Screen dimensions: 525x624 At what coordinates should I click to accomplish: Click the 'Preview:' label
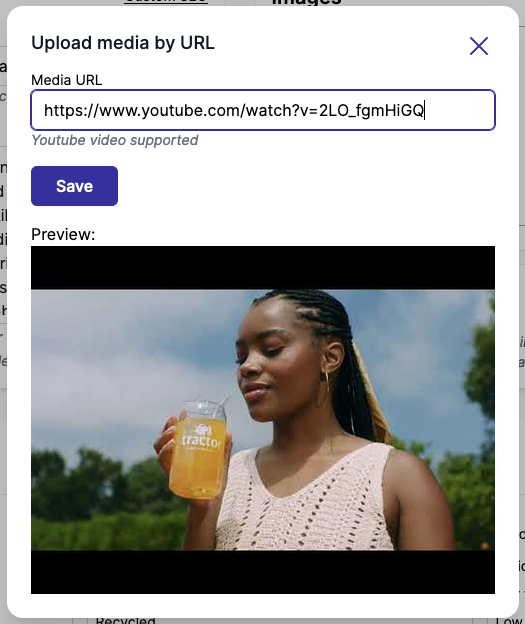pyautogui.click(x=63, y=234)
